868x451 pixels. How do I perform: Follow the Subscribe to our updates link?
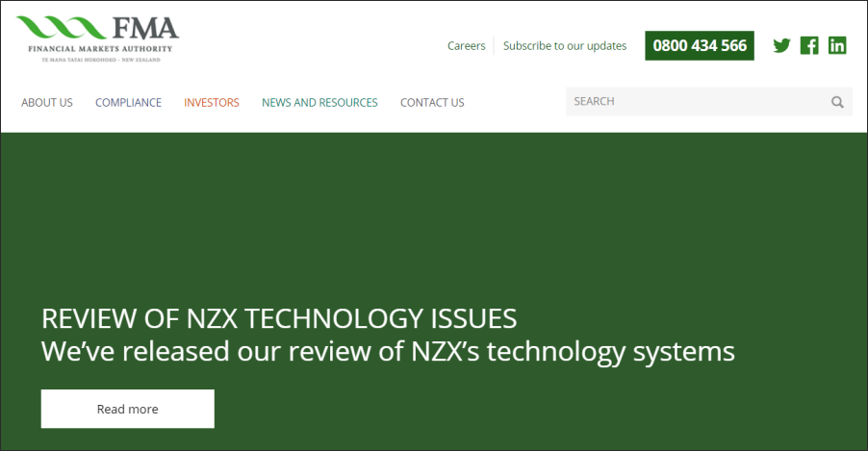click(565, 46)
